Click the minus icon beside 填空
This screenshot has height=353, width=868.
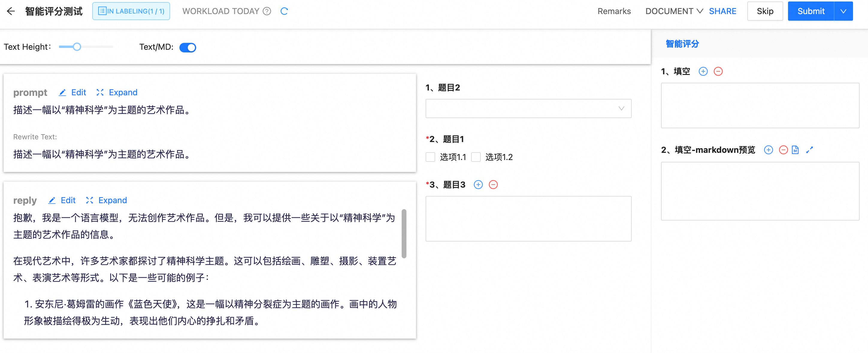click(x=718, y=71)
